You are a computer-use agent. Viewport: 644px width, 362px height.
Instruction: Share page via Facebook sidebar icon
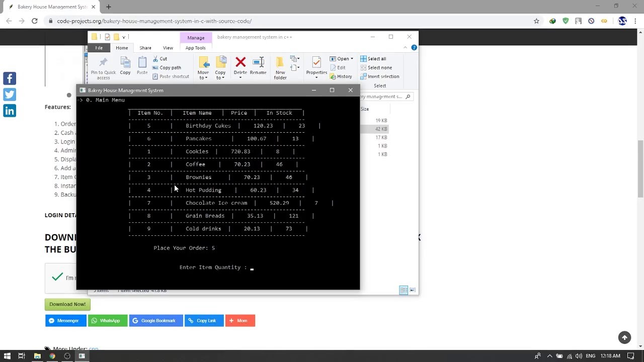click(x=10, y=78)
